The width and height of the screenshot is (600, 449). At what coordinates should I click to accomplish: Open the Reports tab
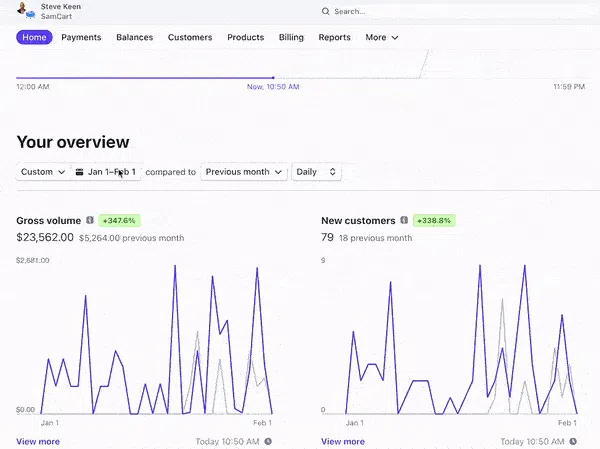(x=334, y=38)
